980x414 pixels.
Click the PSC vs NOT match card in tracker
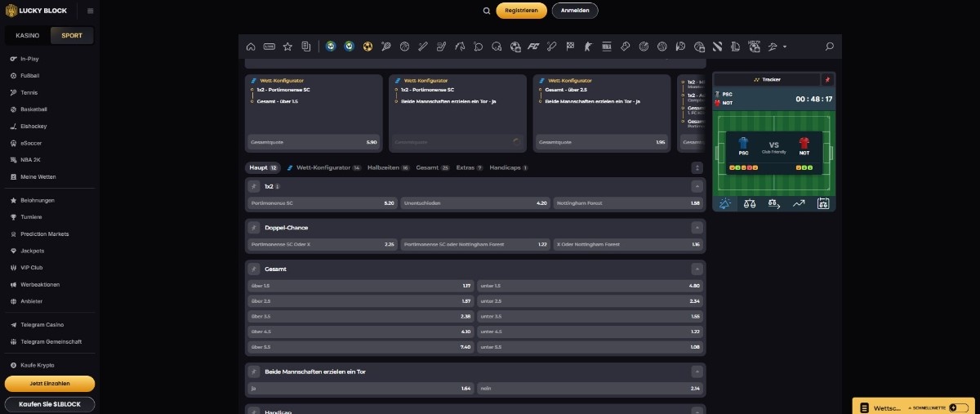pyautogui.click(x=773, y=151)
